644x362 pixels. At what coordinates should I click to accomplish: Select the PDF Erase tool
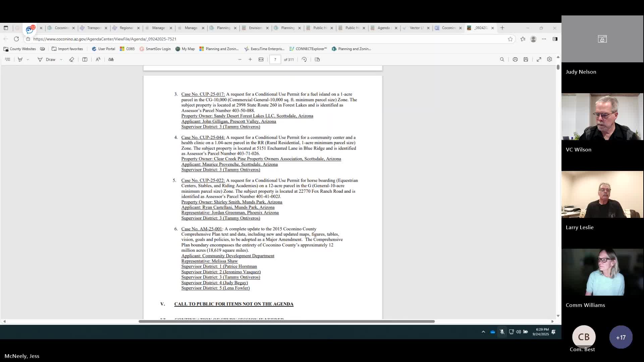[71, 59]
